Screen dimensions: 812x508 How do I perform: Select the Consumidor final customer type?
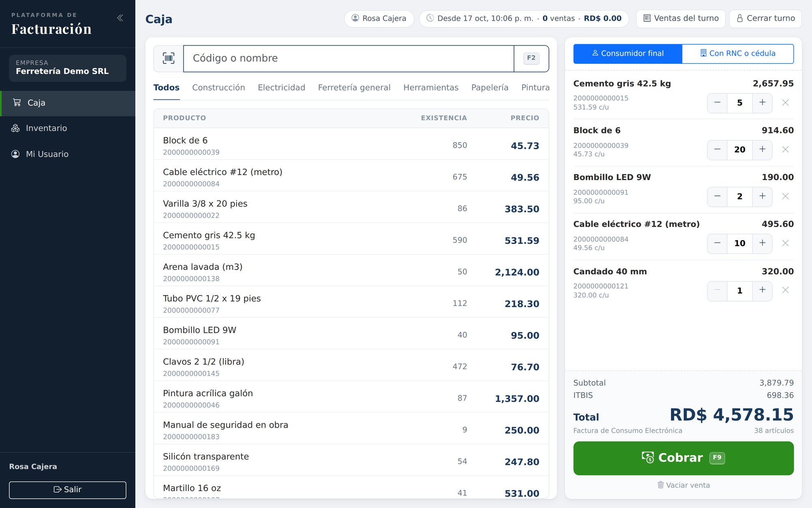(x=628, y=54)
